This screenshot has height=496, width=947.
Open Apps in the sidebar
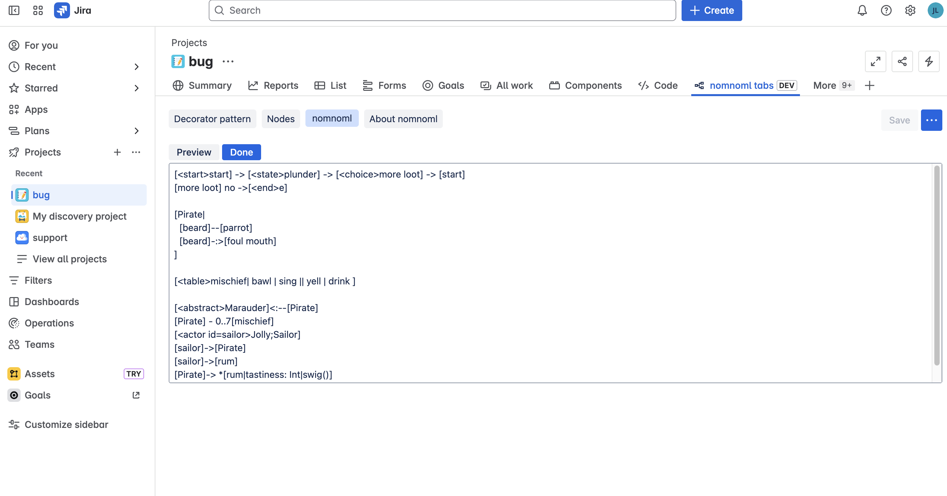[x=77, y=109]
